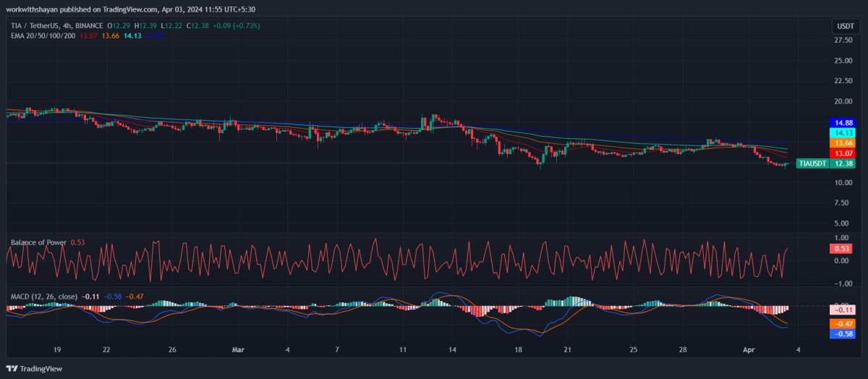This screenshot has height=379, width=868.
Task: Click the TradingView logo at bottom left
Action: click(x=35, y=369)
